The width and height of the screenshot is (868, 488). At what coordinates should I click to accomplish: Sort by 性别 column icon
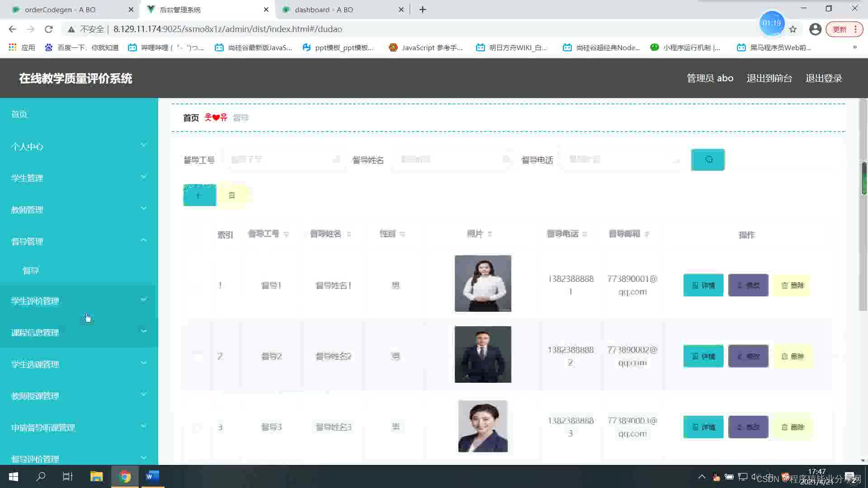coord(402,234)
